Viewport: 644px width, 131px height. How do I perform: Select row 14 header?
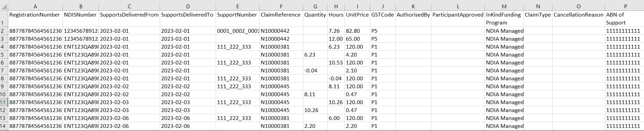point(4,126)
